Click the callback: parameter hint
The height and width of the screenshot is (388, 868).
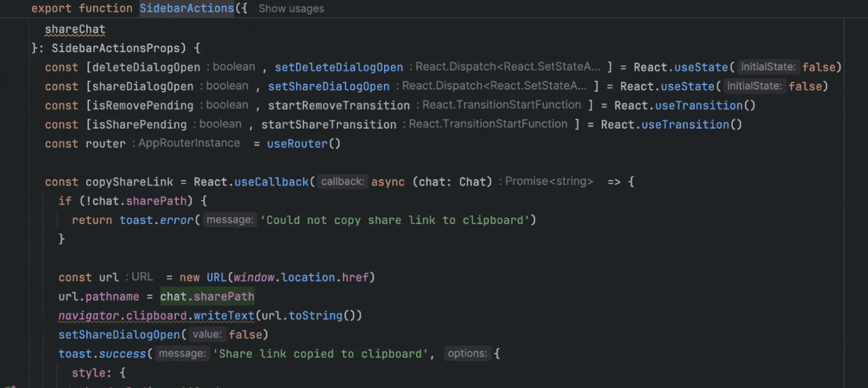[343, 181]
